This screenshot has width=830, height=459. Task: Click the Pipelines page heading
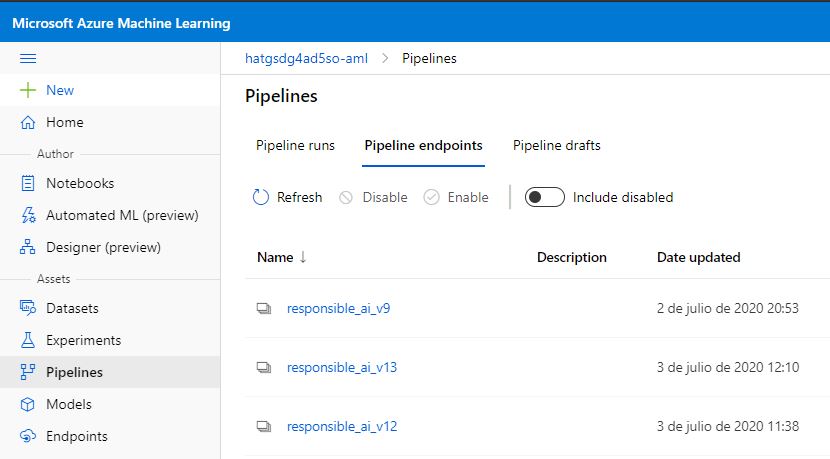tap(281, 96)
